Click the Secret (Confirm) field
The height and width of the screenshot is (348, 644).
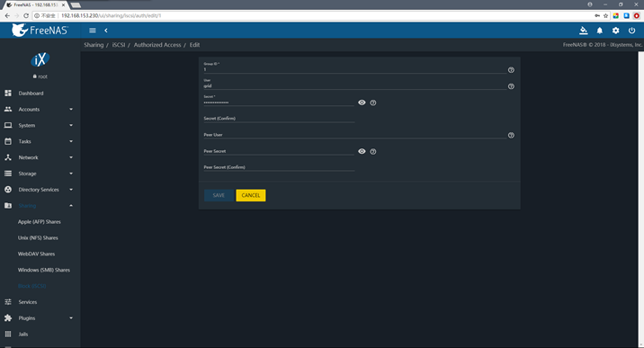pyautogui.click(x=279, y=118)
